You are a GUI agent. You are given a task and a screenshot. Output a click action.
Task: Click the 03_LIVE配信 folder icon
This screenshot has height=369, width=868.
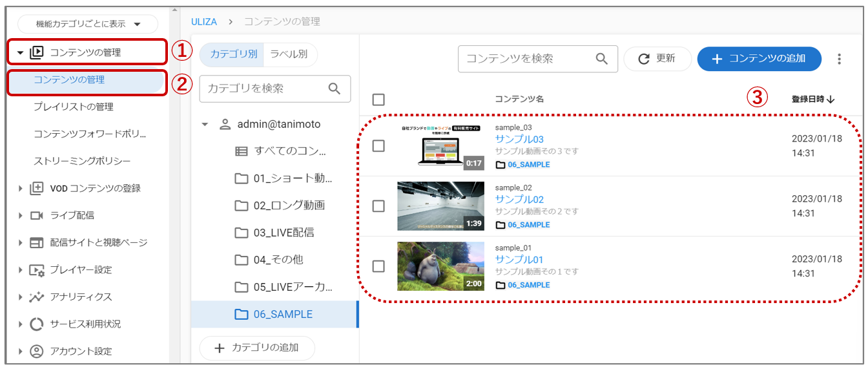pos(241,233)
